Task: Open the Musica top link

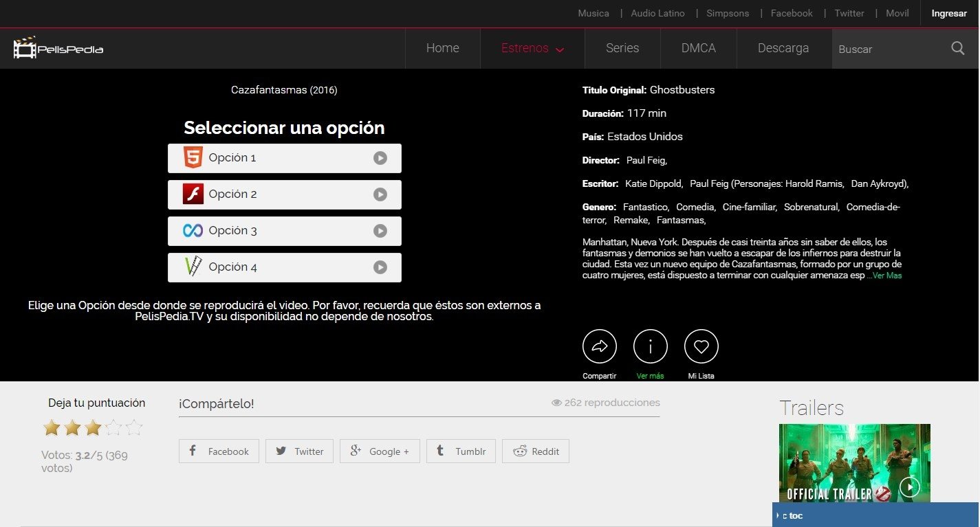Action: (594, 13)
